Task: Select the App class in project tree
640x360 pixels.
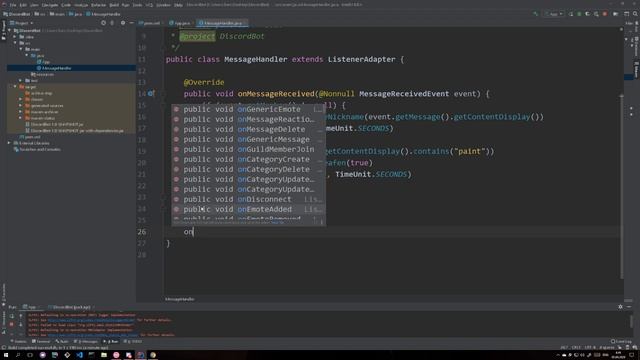Action: click(x=44, y=62)
